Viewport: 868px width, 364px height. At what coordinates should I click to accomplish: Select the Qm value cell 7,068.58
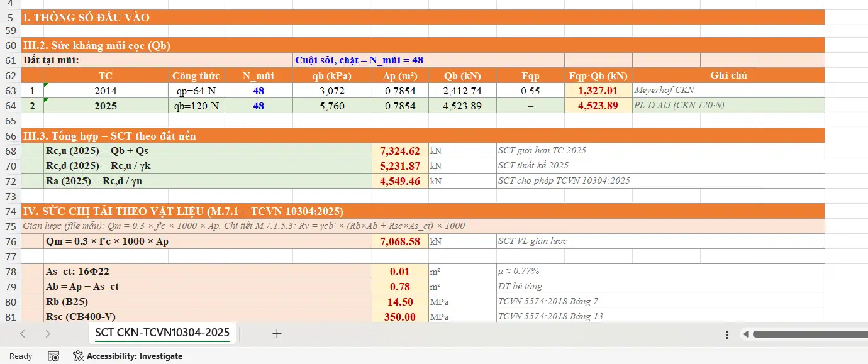click(x=400, y=241)
